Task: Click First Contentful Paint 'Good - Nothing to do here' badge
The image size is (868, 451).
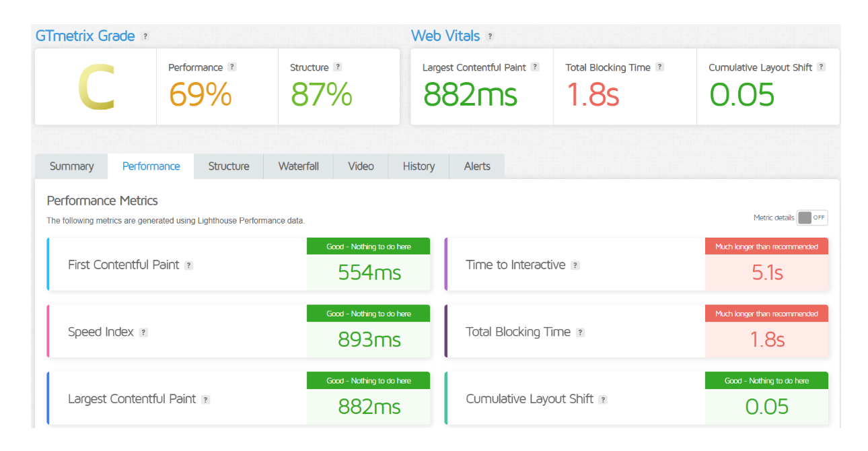Action: pyautogui.click(x=369, y=246)
